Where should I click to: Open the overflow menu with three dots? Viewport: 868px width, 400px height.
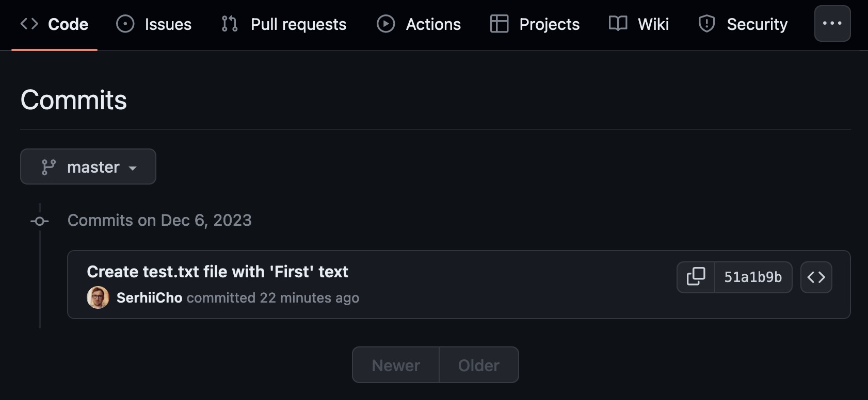pyautogui.click(x=832, y=23)
